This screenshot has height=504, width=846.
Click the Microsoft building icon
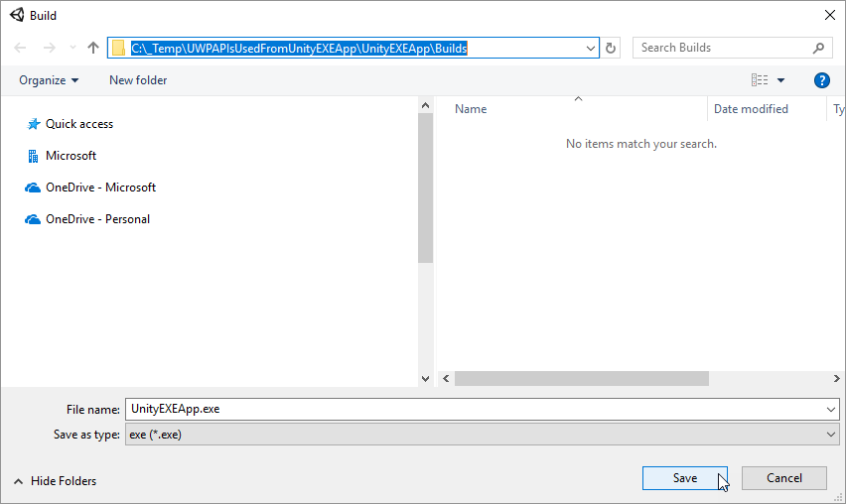coord(33,156)
